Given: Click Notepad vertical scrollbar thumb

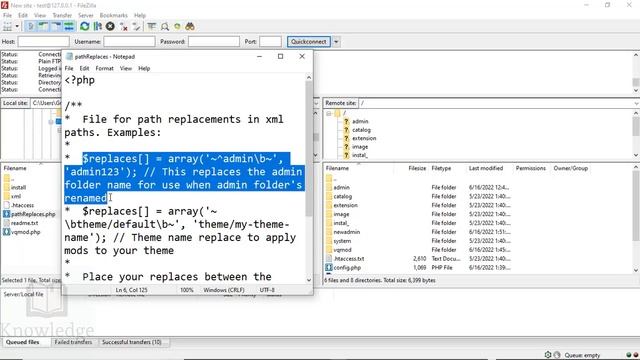Looking at the screenshot, I should coord(309,149).
